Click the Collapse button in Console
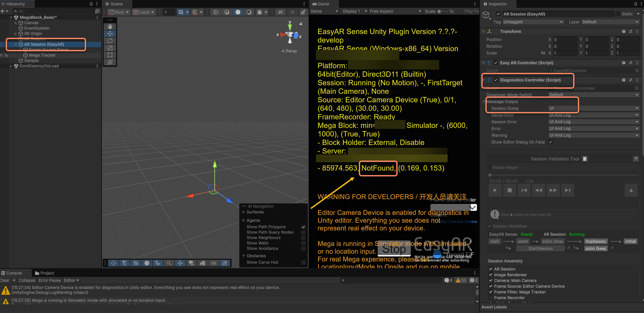Image resolution: width=644 pixels, height=313 pixels. (x=27, y=280)
